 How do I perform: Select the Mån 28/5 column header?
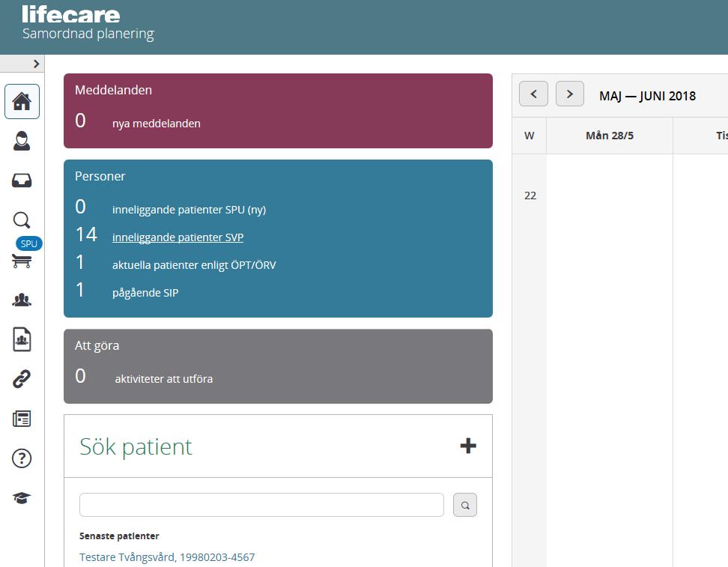click(x=610, y=136)
